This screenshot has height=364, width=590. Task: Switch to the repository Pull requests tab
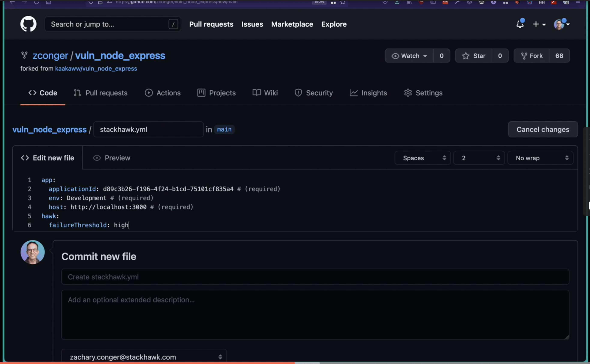(x=101, y=93)
